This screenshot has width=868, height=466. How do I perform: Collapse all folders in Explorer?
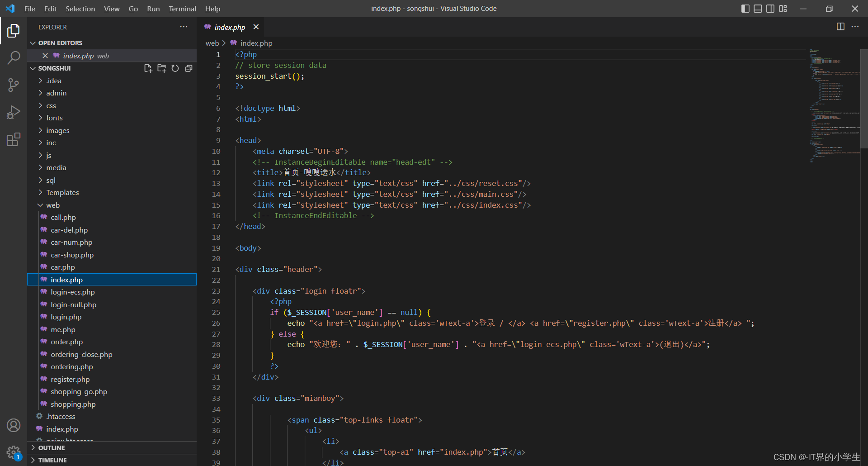[189, 68]
